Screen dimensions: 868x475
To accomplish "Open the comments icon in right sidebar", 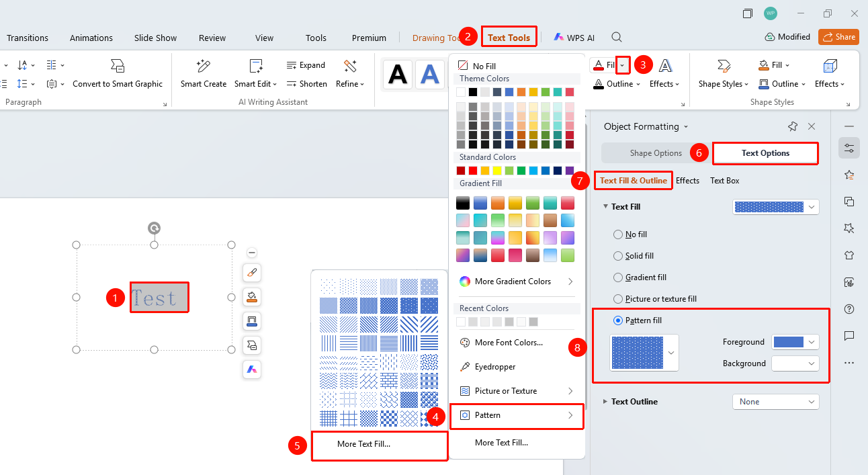I will click(x=849, y=336).
